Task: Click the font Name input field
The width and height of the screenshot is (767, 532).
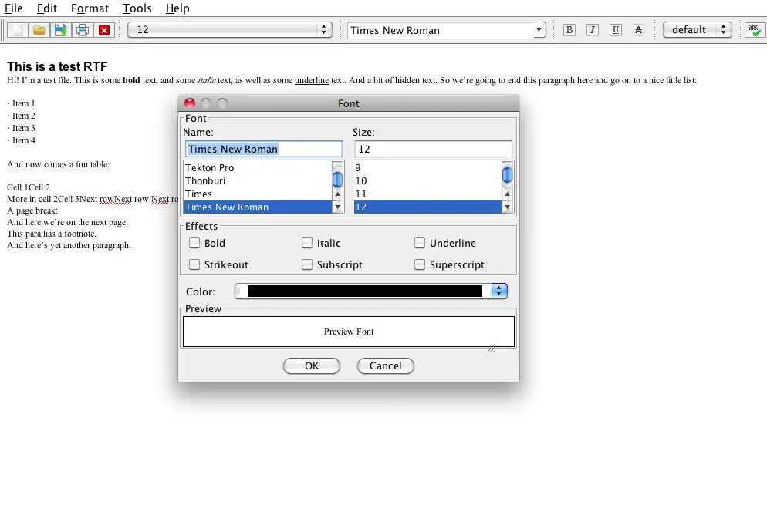Action: click(264, 149)
